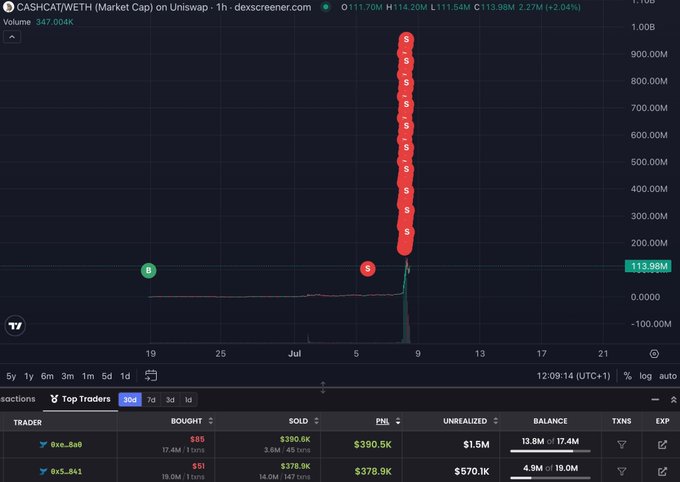Click the 13.8M of 17.4M balance bar
Image resolution: width=680 pixels, height=482 pixels.
click(x=550, y=451)
